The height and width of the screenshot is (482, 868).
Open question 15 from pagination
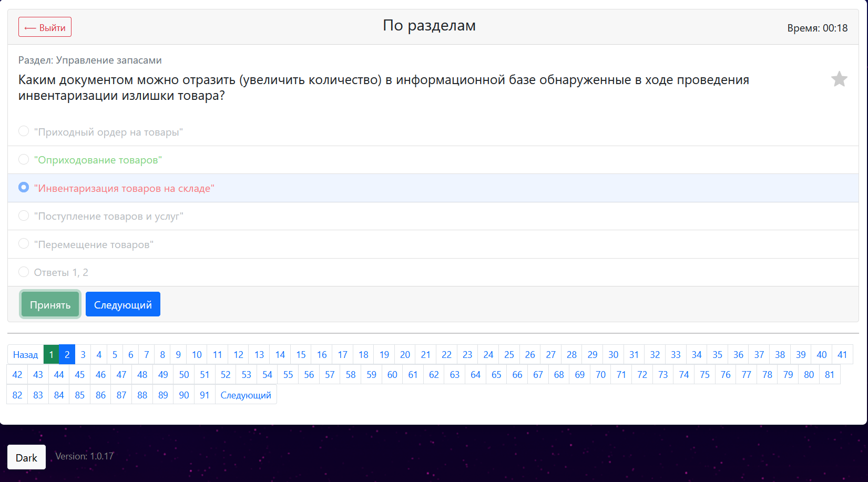coord(301,354)
